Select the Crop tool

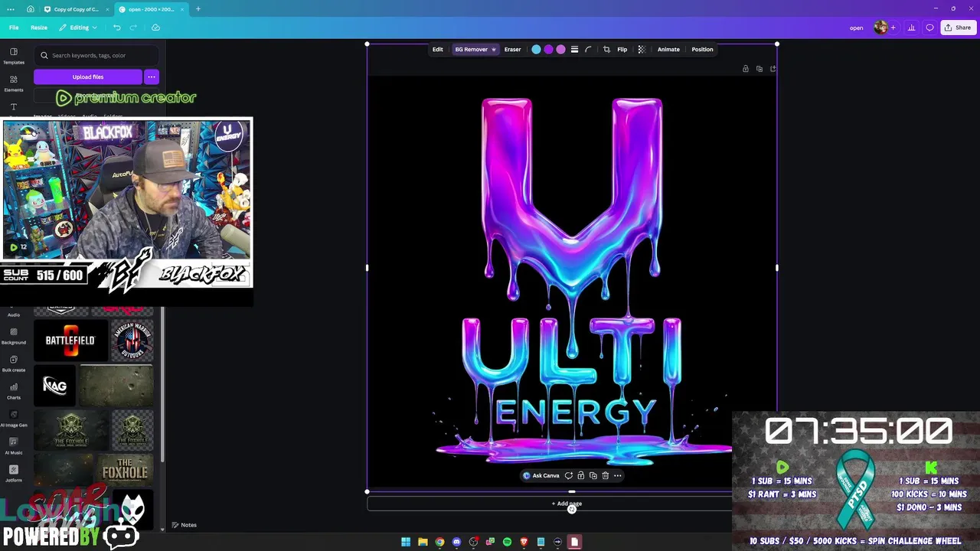coord(606,50)
